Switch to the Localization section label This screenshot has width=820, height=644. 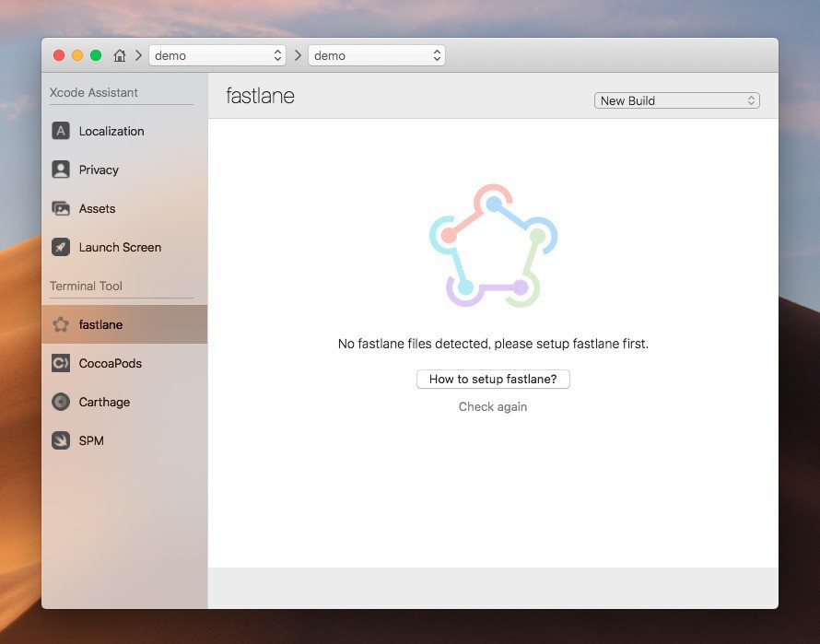click(x=111, y=131)
